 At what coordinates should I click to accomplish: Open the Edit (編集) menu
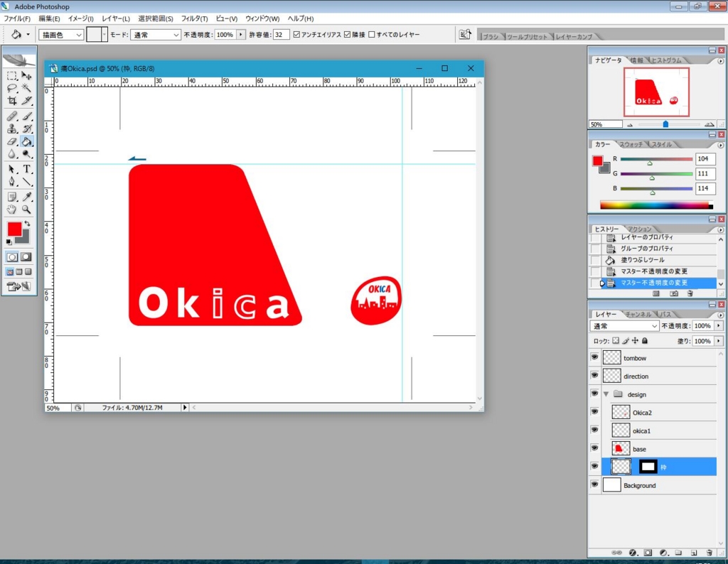click(x=49, y=18)
